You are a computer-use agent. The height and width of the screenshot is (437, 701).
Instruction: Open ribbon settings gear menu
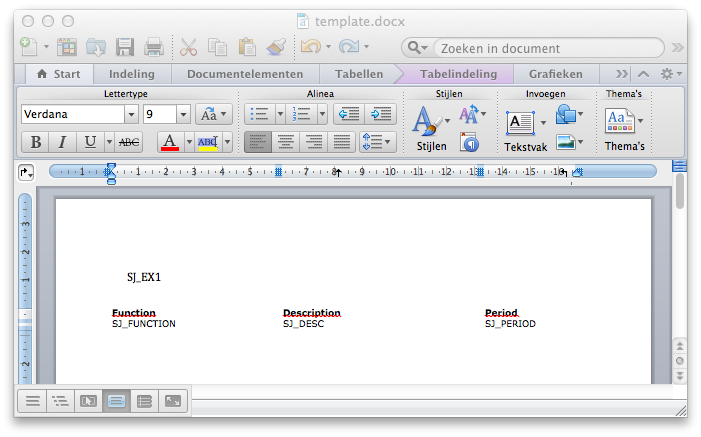671,74
